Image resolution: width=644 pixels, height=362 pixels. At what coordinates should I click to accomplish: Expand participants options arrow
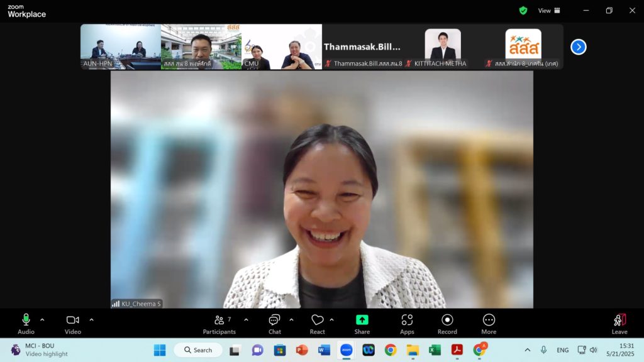click(x=246, y=320)
